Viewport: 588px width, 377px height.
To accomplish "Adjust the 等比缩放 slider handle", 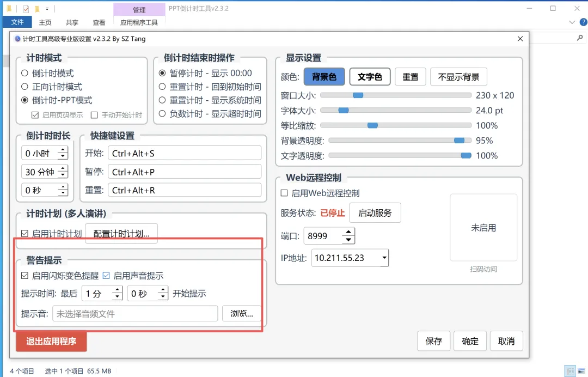I will click(x=372, y=125).
